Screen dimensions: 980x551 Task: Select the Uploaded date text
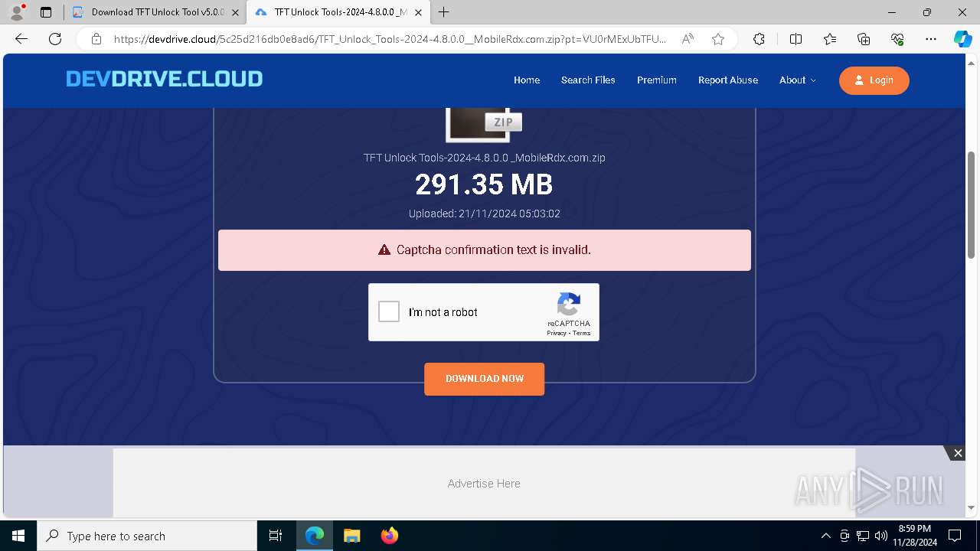pyautogui.click(x=484, y=214)
